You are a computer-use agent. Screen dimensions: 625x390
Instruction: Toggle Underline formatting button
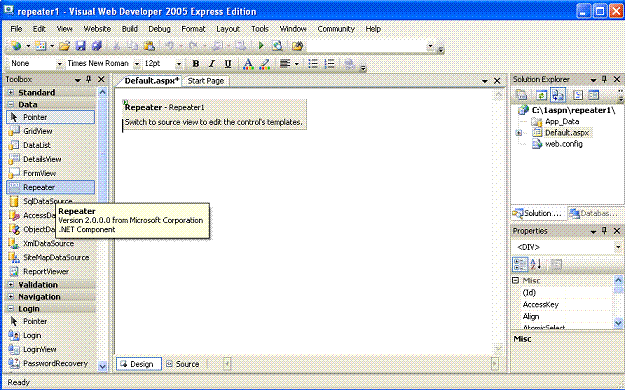[x=228, y=64]
